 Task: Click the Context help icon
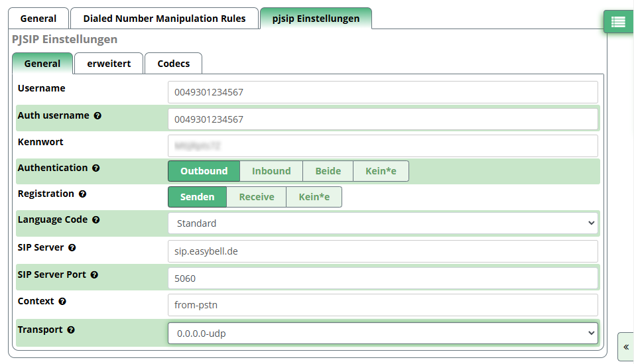click(62, 302)
